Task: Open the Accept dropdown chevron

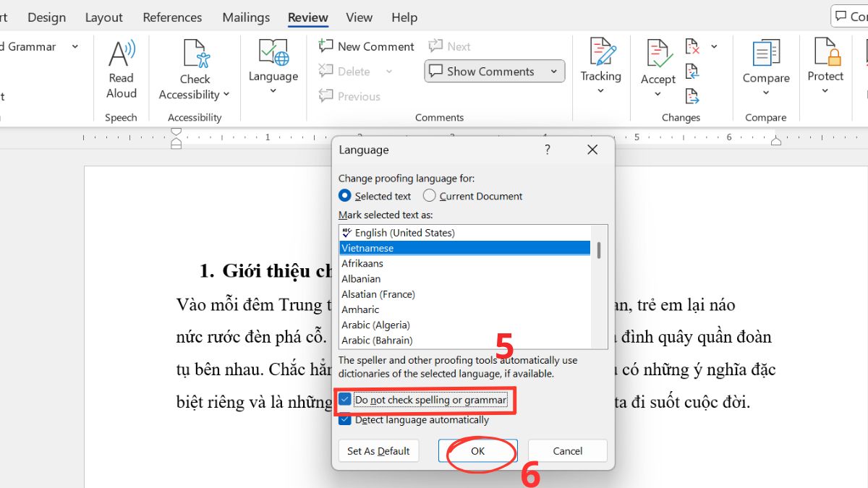Action: click(658, 95)
